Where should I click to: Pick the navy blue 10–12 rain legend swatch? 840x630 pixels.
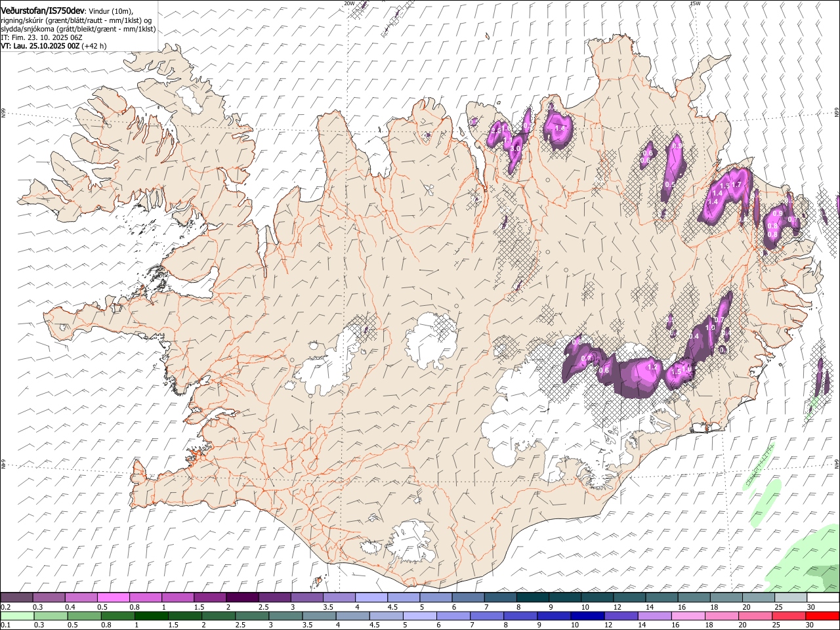587,616
